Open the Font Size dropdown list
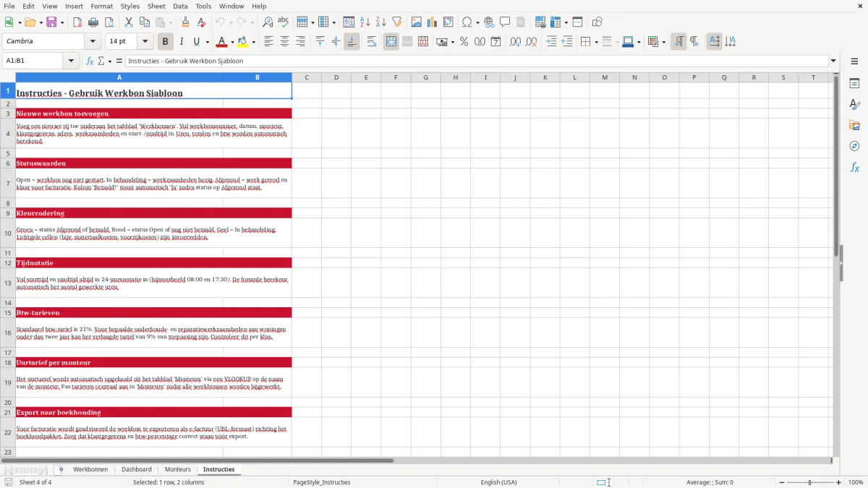The image size is (868, 488). click(x=145, y=42)
